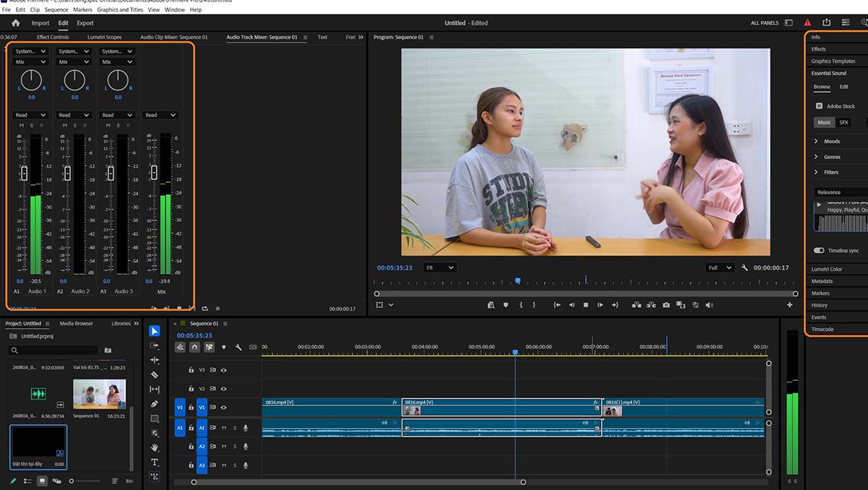Select the Rectangle tool
This screenshot has width=868, height=490.
coord(155,419)
